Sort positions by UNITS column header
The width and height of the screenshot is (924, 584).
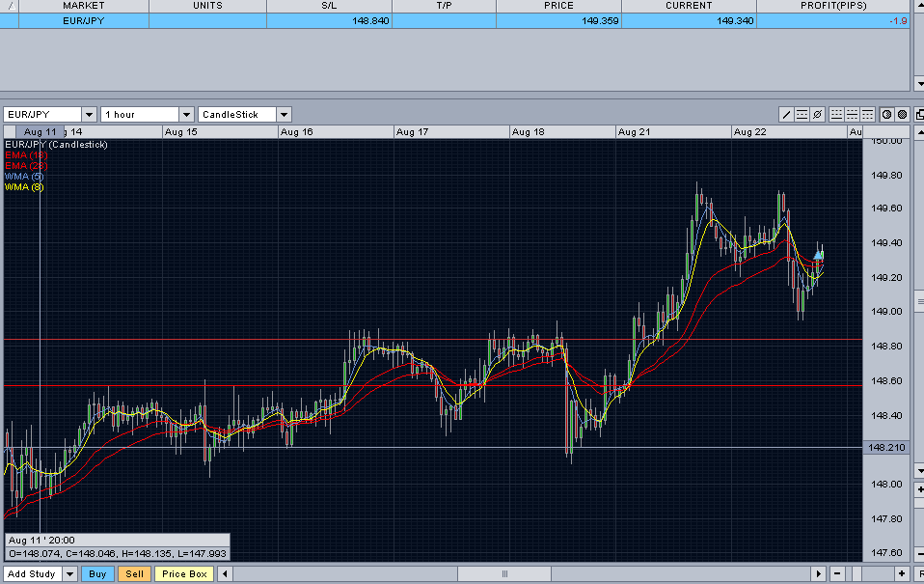tap(208, 6)
